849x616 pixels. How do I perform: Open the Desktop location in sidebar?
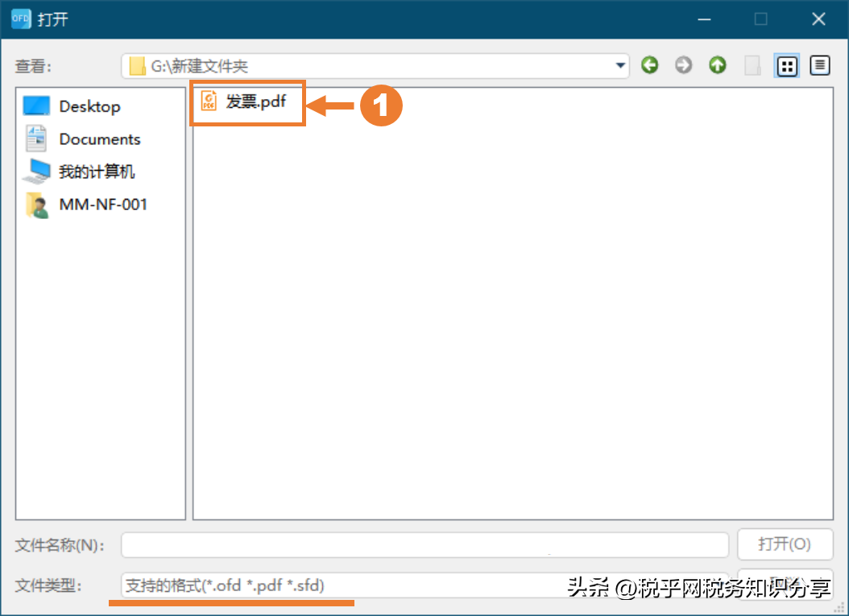click(x=72, y=106)
